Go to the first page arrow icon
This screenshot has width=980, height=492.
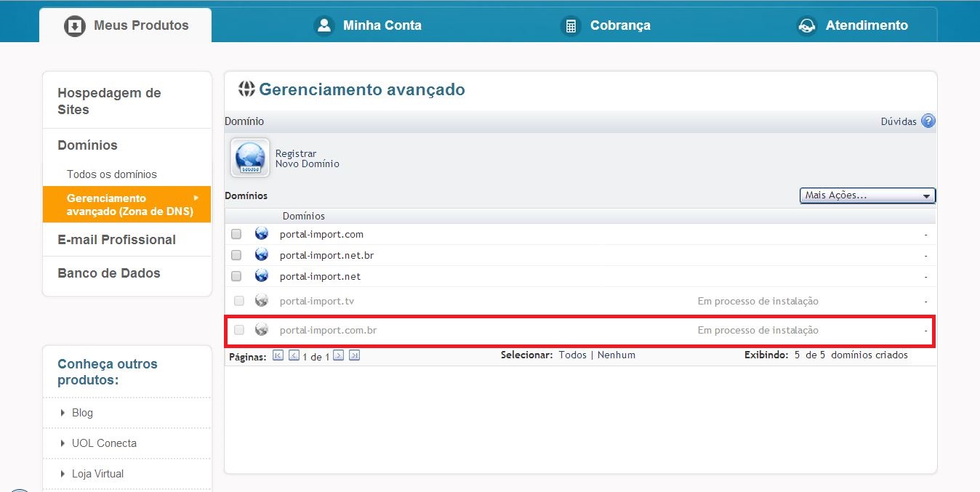(278, 355)
